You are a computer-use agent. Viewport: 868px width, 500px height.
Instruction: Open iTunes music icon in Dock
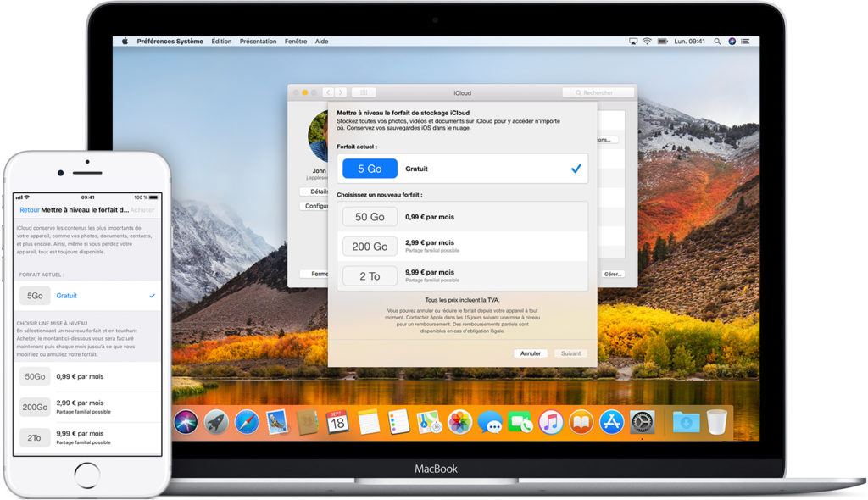[x=551, y=423]
